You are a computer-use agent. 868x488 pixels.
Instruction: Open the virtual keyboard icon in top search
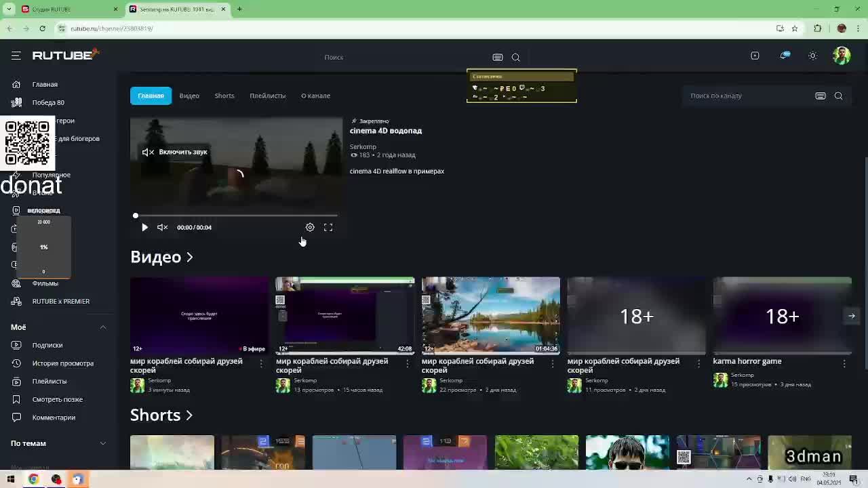coord(498,58)
